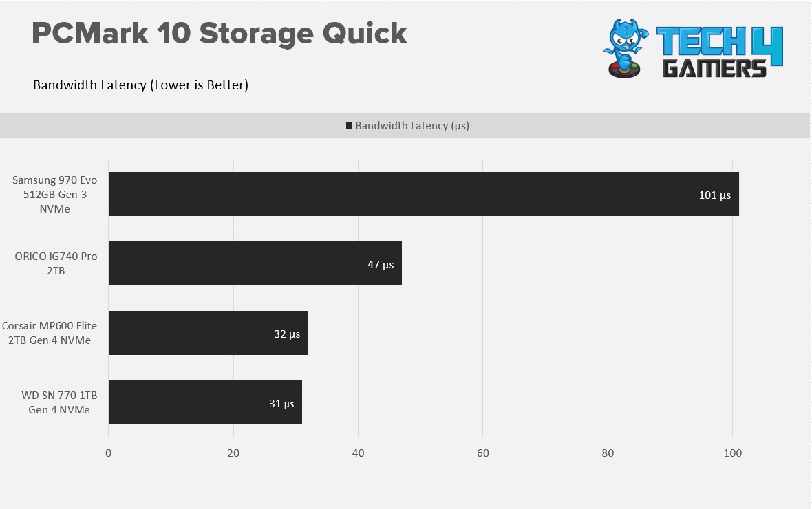Click the Tech4Gamers mascot logo icon
The height and width of the screenshot is (509, 812).
[x=626, y=49]
